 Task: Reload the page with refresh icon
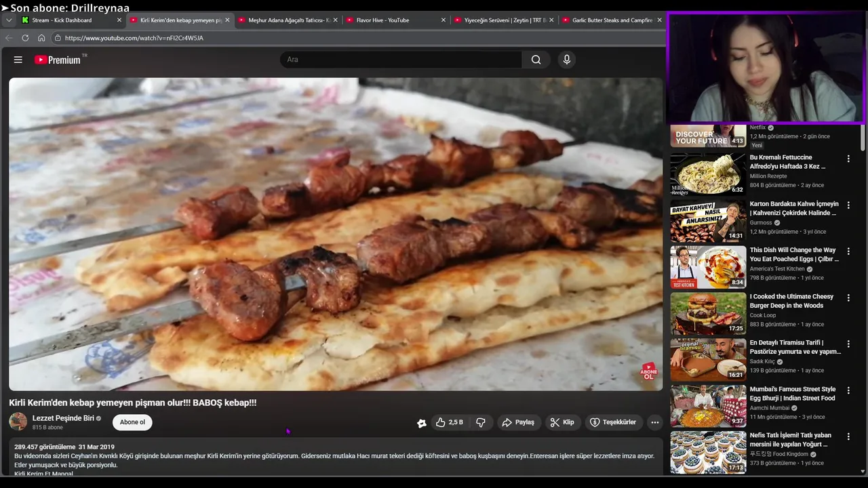tap(25, 38)
